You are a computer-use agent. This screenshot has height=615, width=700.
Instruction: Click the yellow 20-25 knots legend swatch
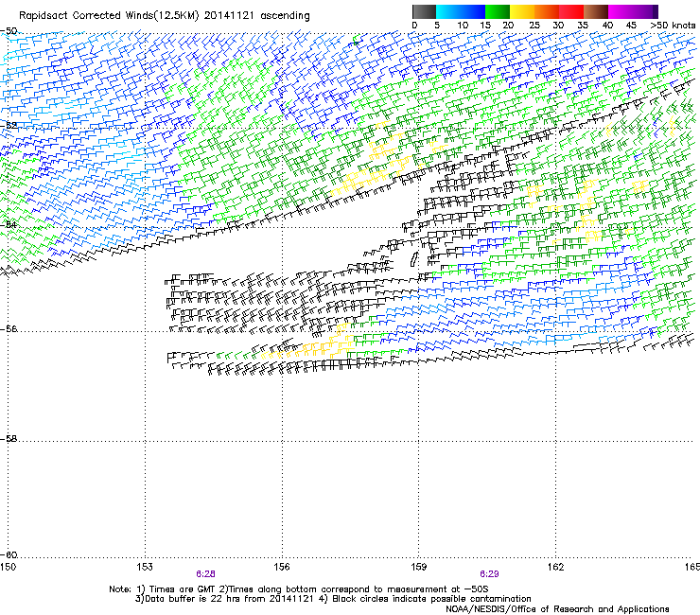(522, 11)
